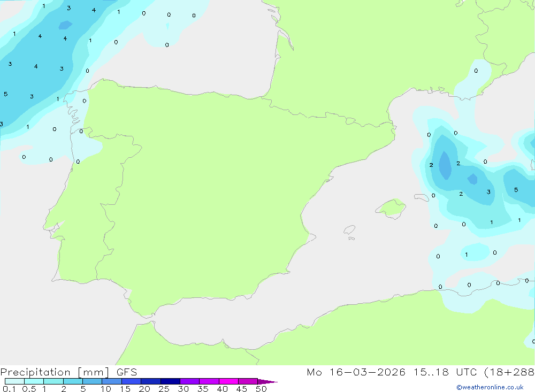Select the 0.5–1 mm legend swatch
The image size is (535, 392).
pos(34,381)
